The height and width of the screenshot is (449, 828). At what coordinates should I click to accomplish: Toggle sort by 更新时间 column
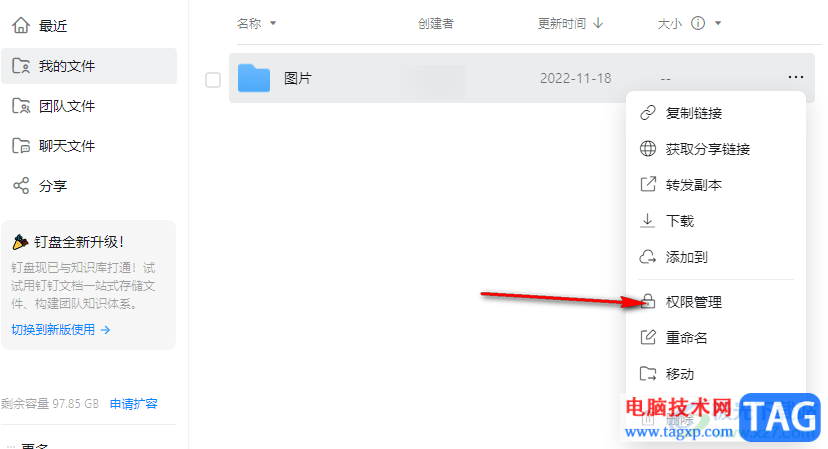click(x=570, y=23)
